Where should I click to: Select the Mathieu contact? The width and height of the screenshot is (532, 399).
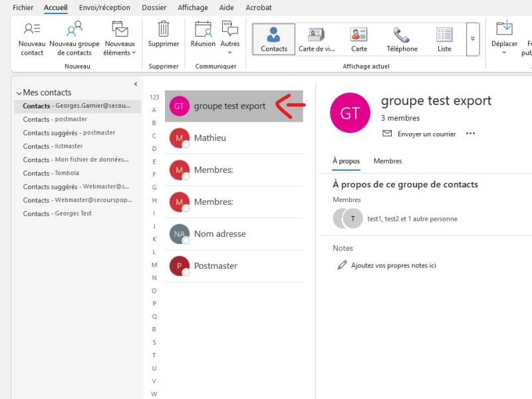point(234,138)
